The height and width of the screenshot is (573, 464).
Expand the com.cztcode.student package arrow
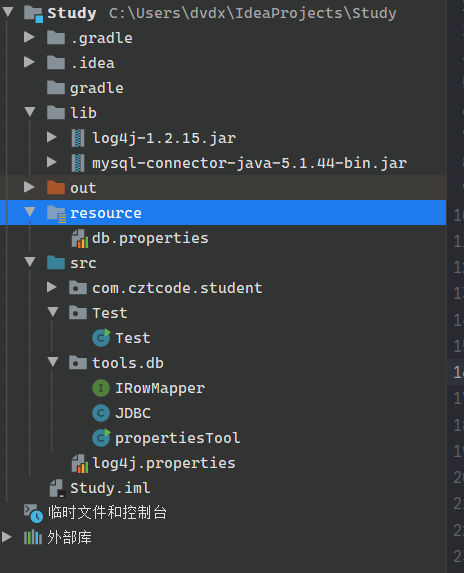(x=52, y=287)
